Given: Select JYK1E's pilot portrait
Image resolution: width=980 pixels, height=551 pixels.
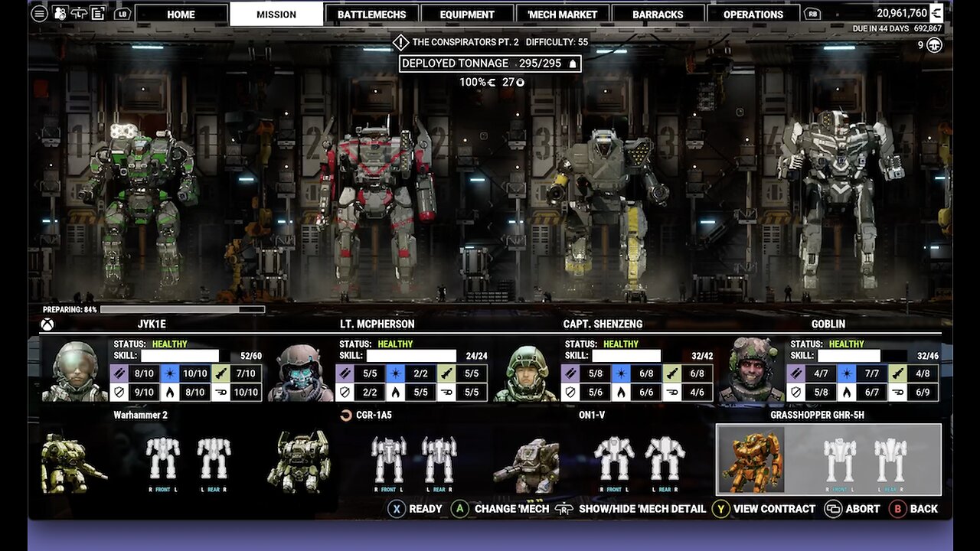Looking at the screenshot, I should click(75, 370).
